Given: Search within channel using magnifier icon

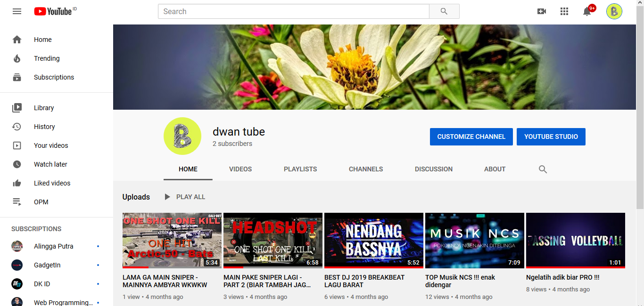Looking at the screenshot, I should [x=543, y=169].
